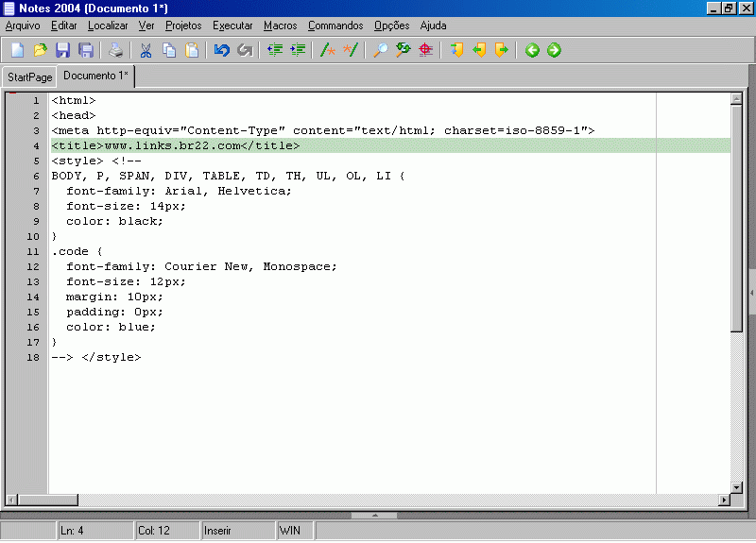Screen dimensions: 756x543
Task: Decrease indent of the selected lines
Action: point(275,50)
